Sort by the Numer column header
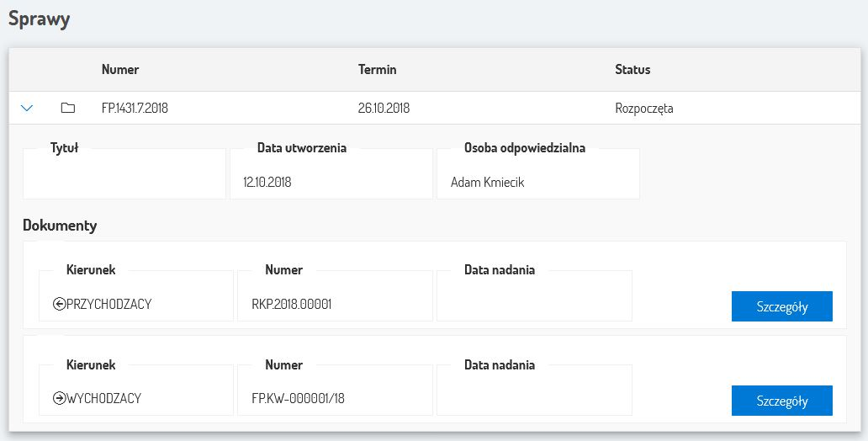The height and width of the screenshot is (441, 868). tap(120, 70)
